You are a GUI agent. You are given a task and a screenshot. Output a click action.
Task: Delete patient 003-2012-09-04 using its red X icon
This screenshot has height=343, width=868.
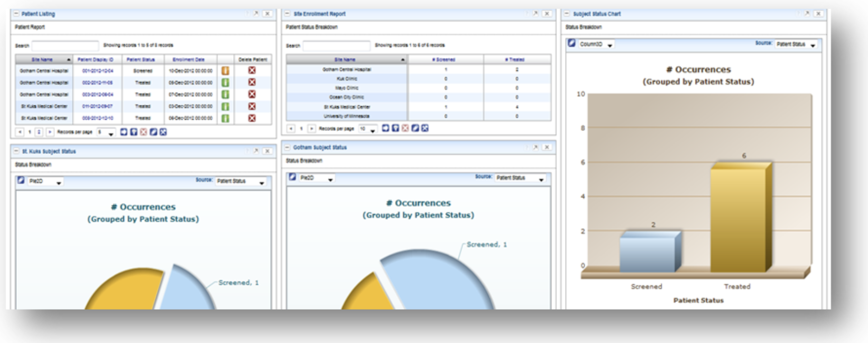pos(252,94)
